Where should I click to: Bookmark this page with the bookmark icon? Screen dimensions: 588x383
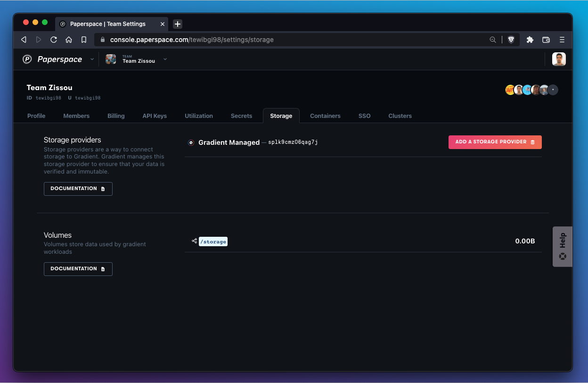(x=84, y=40)
